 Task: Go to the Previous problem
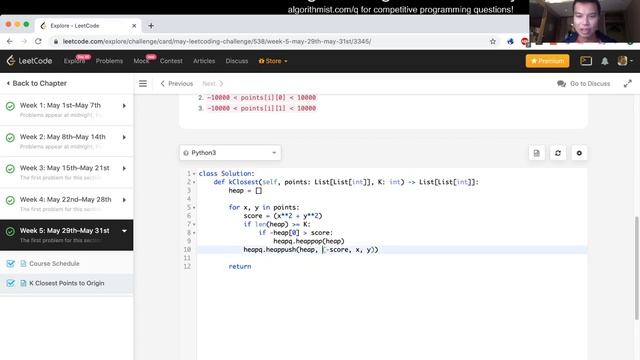click(177, 84)
